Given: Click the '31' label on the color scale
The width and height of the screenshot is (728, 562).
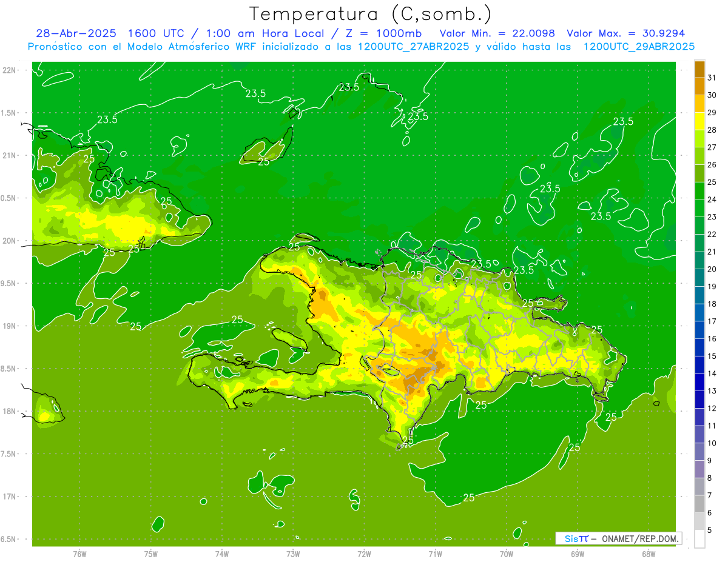Looking at the screenshot, I should tap(712, 77).
